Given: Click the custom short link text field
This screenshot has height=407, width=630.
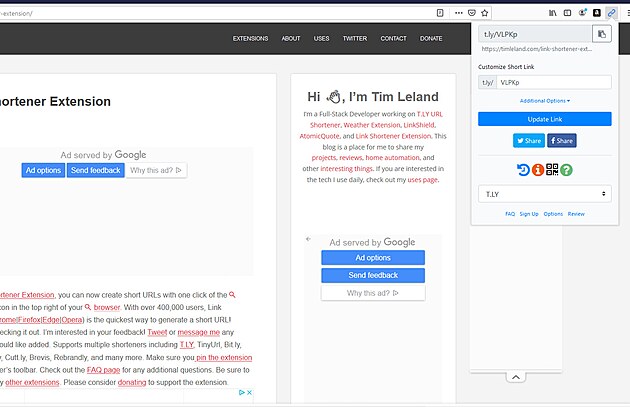Looking at the screenshot, I should pyautogui.click(x=553, y=82).
